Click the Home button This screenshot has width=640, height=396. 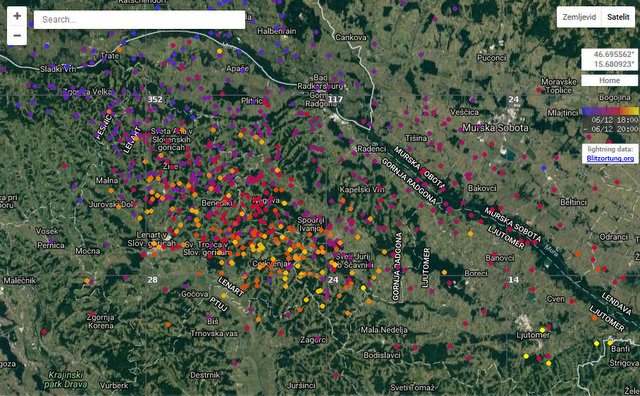click(609, 80)
